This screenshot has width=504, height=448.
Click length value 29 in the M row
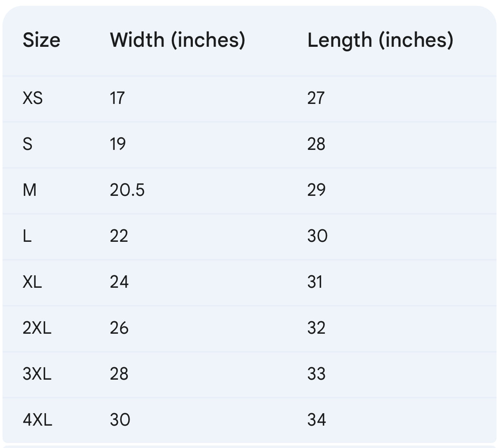coord(316,190)
